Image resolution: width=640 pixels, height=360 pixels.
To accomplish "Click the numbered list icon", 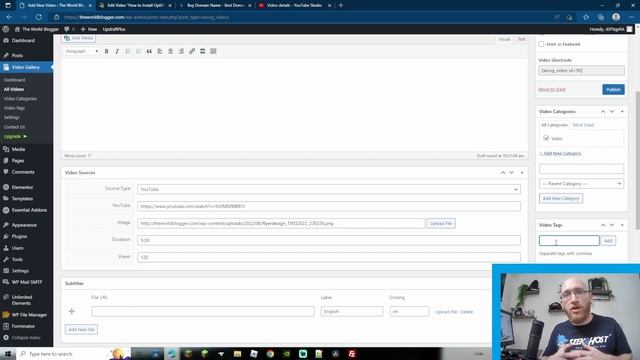I will 138,51.
